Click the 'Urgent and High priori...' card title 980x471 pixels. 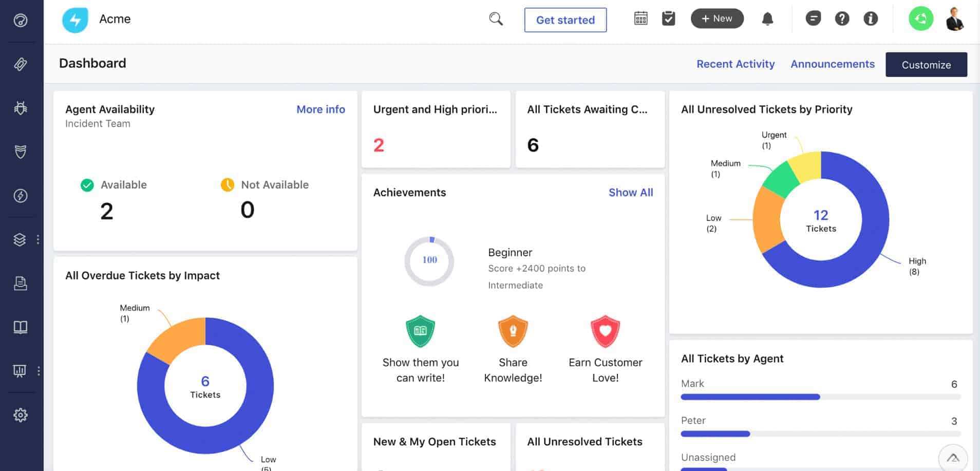435,109
